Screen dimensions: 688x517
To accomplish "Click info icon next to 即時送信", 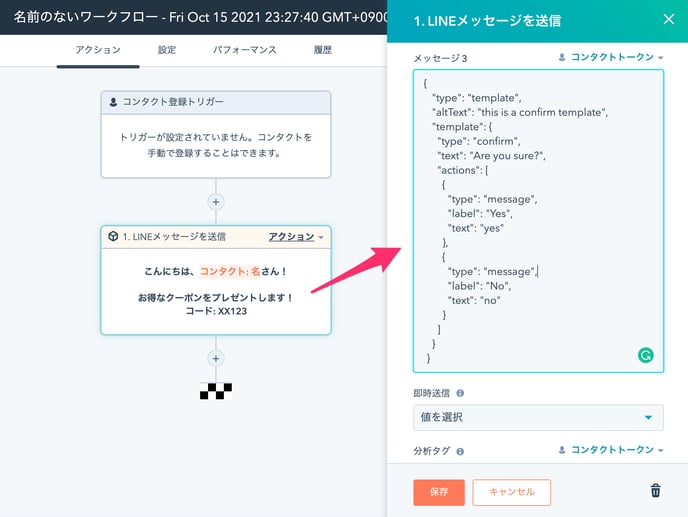I will 460,394.
